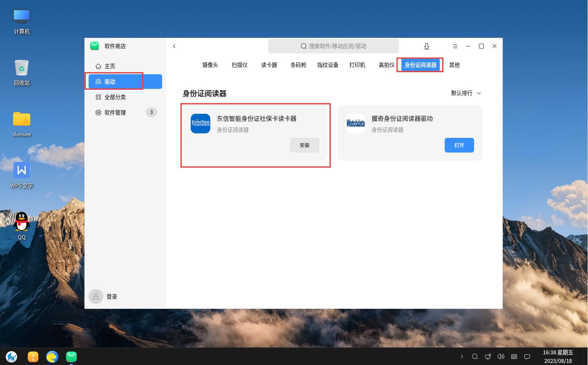
Task: Open the hamburger menu of the software store
Action: click(x=455, y=46)
